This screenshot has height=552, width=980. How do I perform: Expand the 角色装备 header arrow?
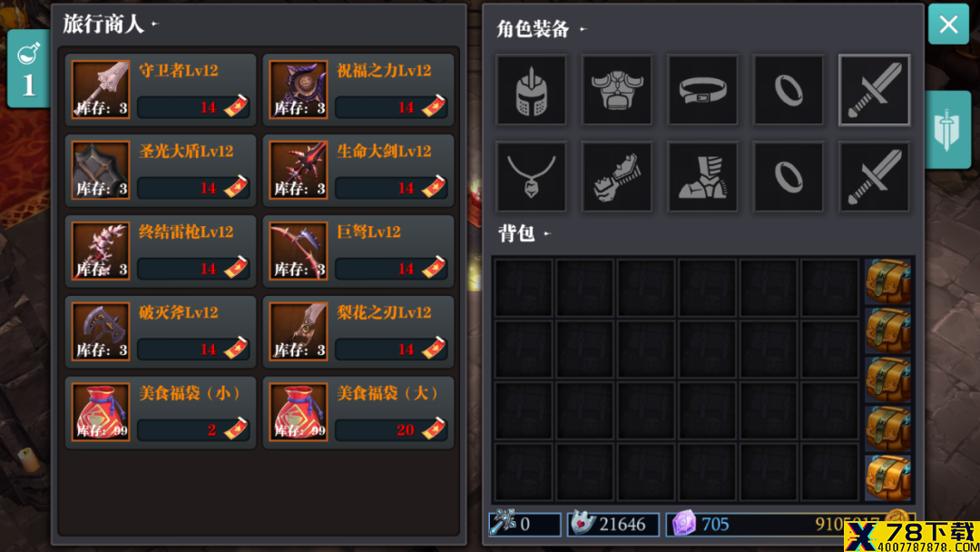coord(583,29)
